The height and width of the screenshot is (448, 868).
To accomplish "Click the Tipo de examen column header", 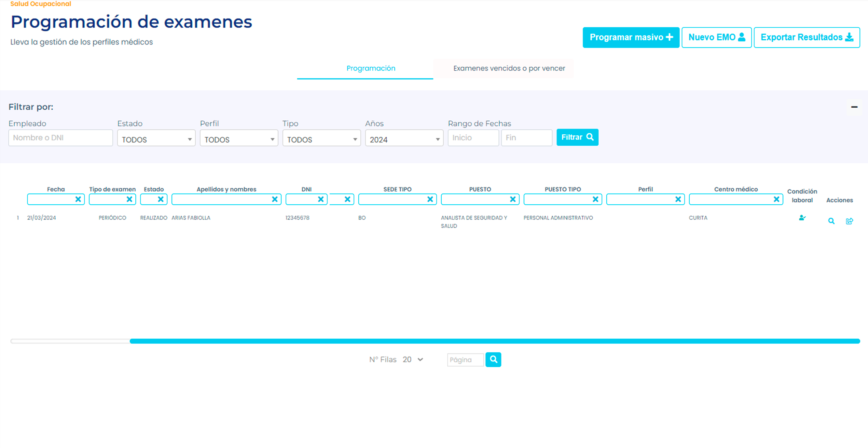I will click(113, 189).
